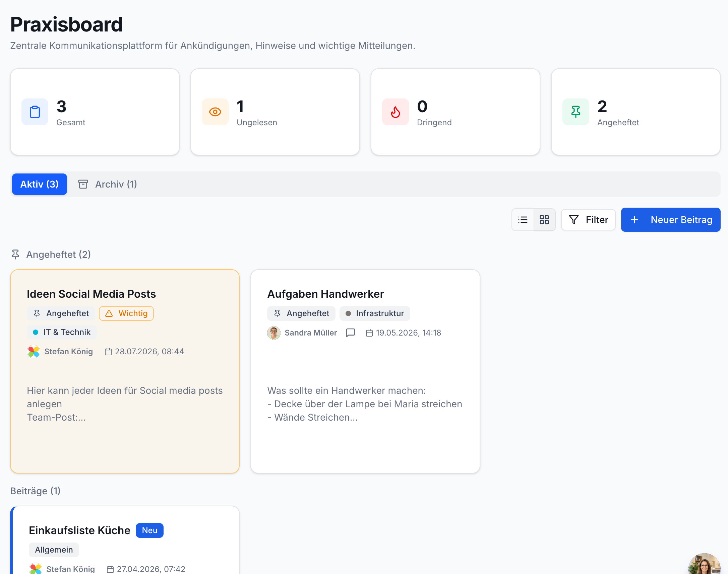Click pin icon in Aufgaben Handwerker Angeheftet badge
The image size is (728, 574).
pos(277,313)
